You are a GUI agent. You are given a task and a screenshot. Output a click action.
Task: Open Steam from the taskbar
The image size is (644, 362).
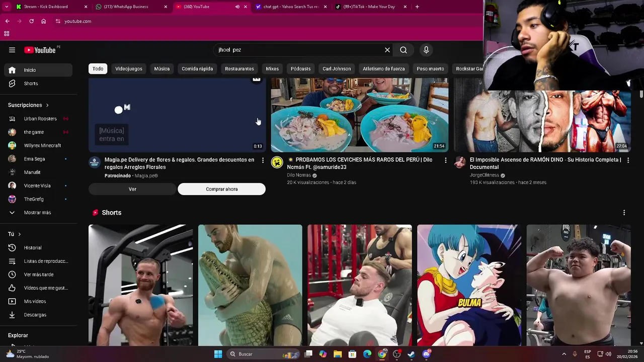tap(411, 354)
